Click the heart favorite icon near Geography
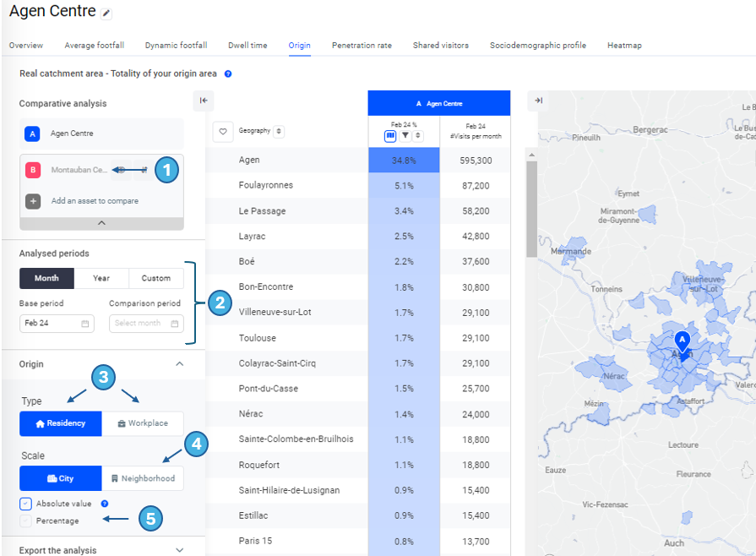The height and width of the screenshot is (556, 756). point(223,131)
